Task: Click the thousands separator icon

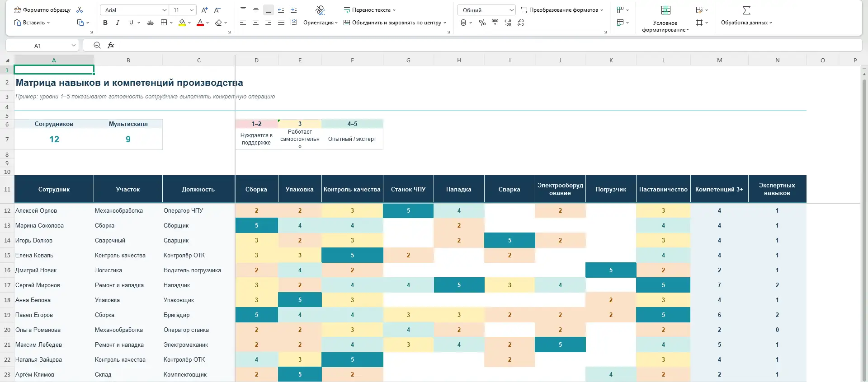Action: (x=495, y=23)
